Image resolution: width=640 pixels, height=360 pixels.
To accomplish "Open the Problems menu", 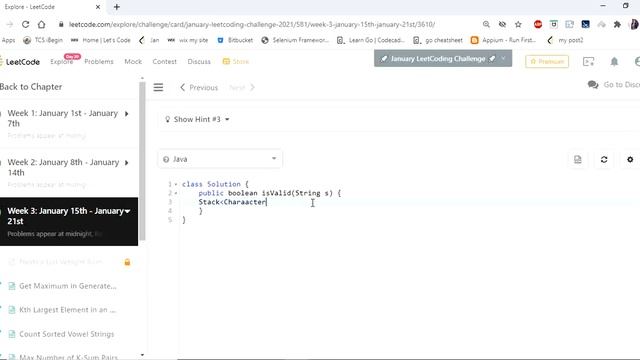I will coord(99,62).
